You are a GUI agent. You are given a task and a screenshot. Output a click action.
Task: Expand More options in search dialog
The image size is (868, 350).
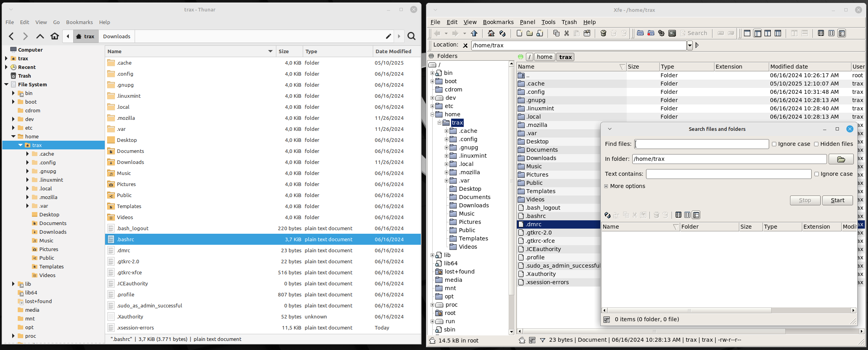pos(606,186)
